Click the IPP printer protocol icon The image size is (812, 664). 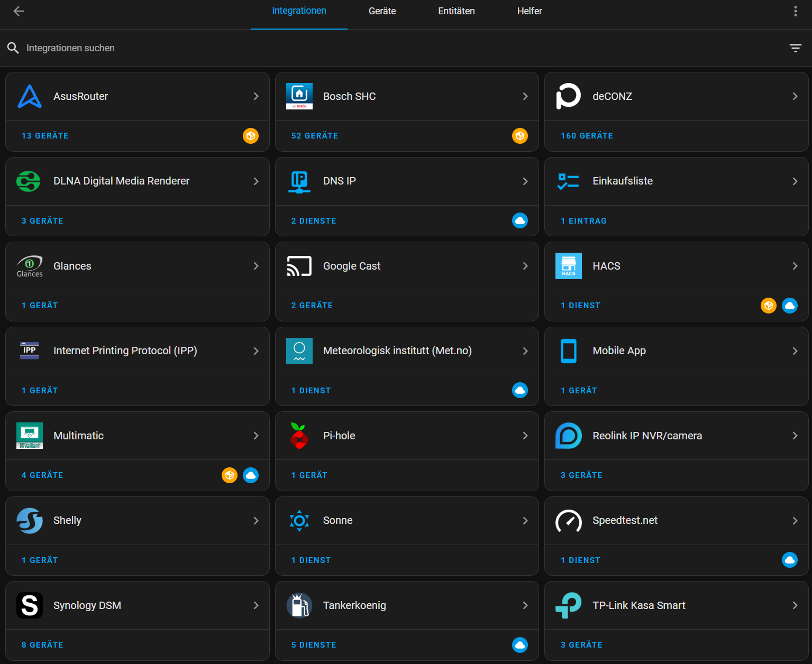(30, 351)
